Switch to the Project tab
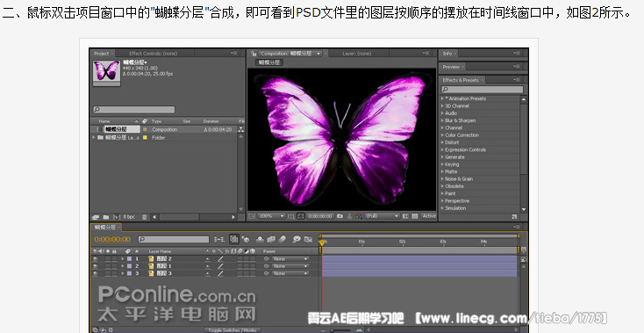 click(102, 54)
